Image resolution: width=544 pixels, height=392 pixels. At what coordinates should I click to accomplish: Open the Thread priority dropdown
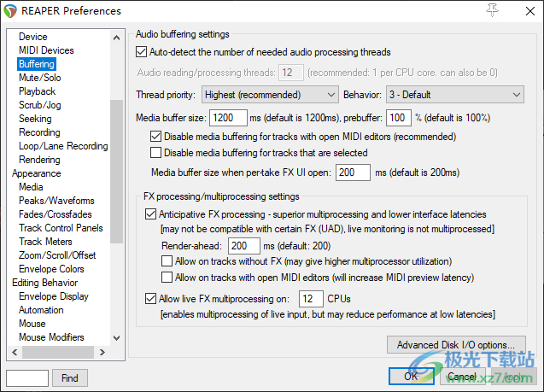coord(269,94)
